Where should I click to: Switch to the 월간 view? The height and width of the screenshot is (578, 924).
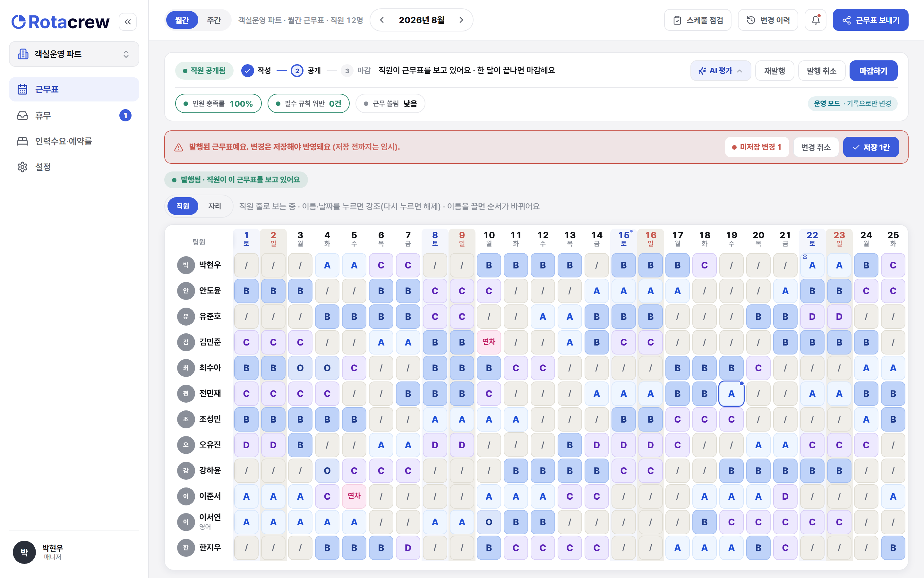click(x=182, y=20)
